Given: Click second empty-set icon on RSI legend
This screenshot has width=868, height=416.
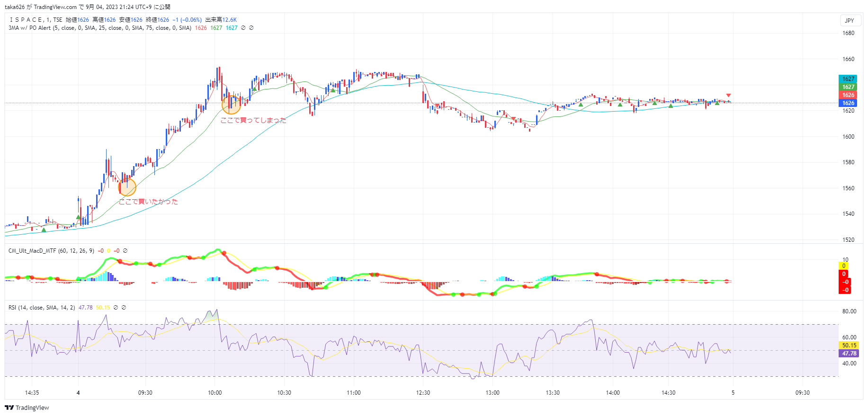Looking at the screenshot, I should point(124,308).
